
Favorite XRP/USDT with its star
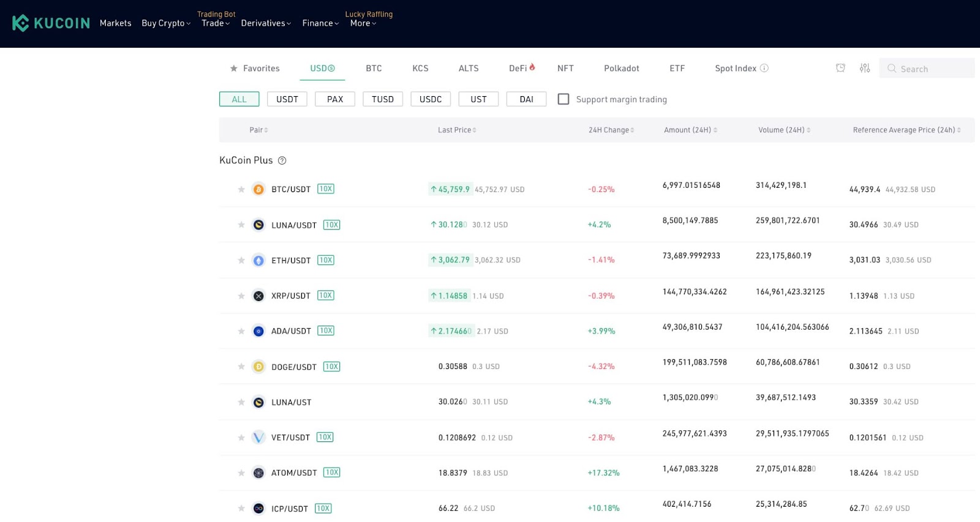(x=241, y=296)
